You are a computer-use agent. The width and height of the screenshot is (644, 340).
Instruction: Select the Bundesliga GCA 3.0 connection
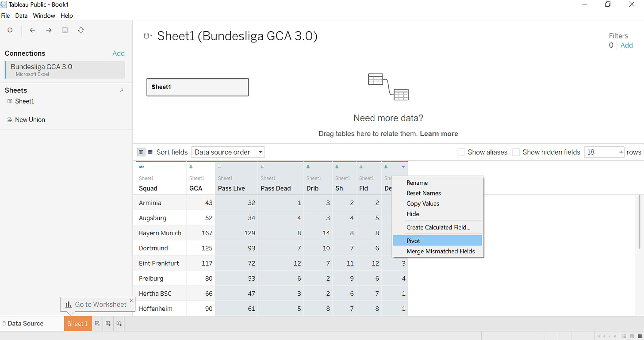(65, 70)
